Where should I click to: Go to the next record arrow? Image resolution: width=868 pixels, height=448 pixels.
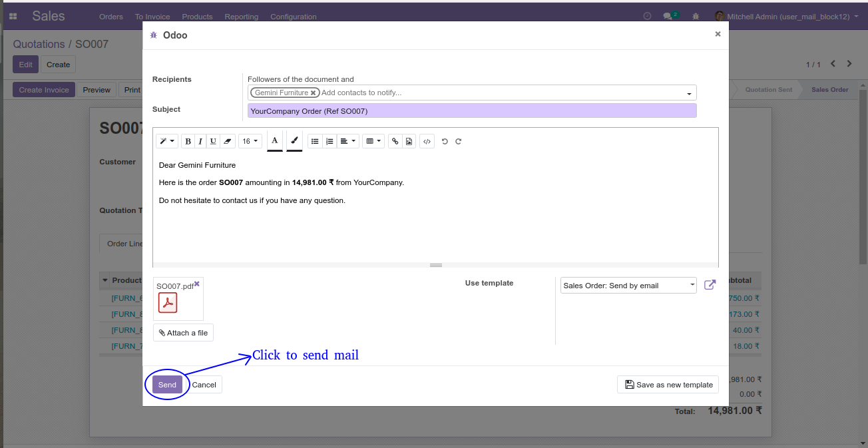(x=849, y=64)
